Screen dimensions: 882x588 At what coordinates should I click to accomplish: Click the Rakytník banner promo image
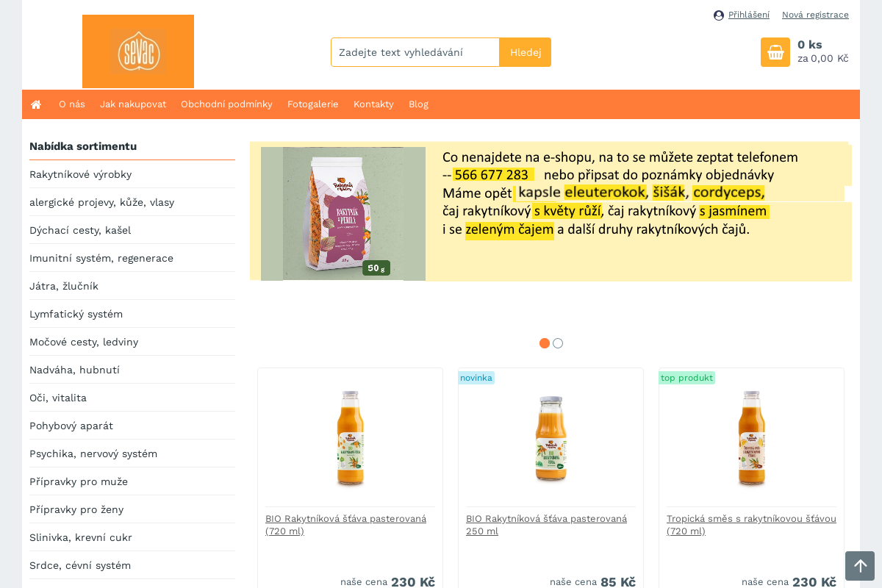[343, 214]
